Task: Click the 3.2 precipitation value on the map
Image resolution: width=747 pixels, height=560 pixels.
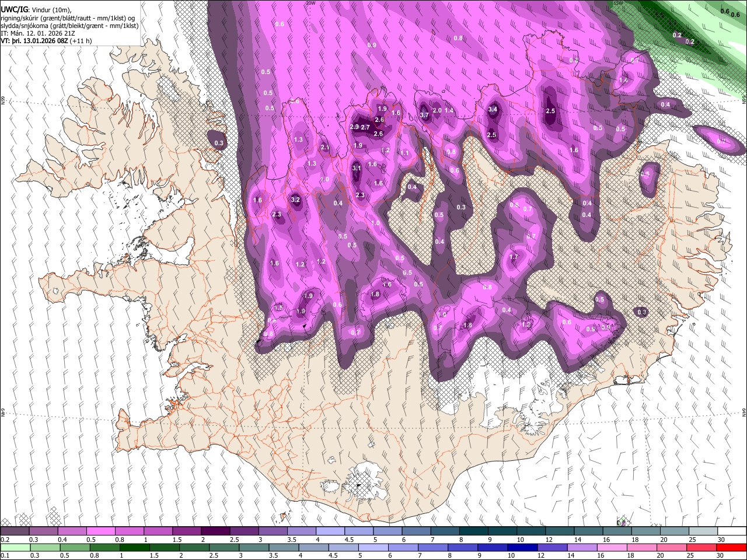Action: [295, 199]
